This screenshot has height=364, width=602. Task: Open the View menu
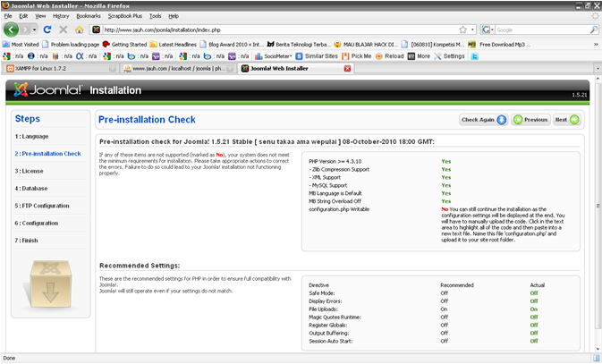tap(40, 16)
